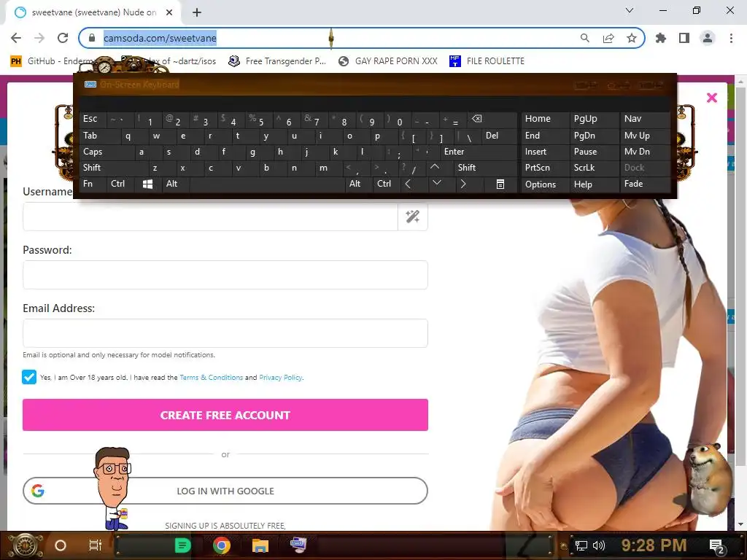
Task: Open the FILE ROULETTE bookmark
Action: (x=487, y=61)
